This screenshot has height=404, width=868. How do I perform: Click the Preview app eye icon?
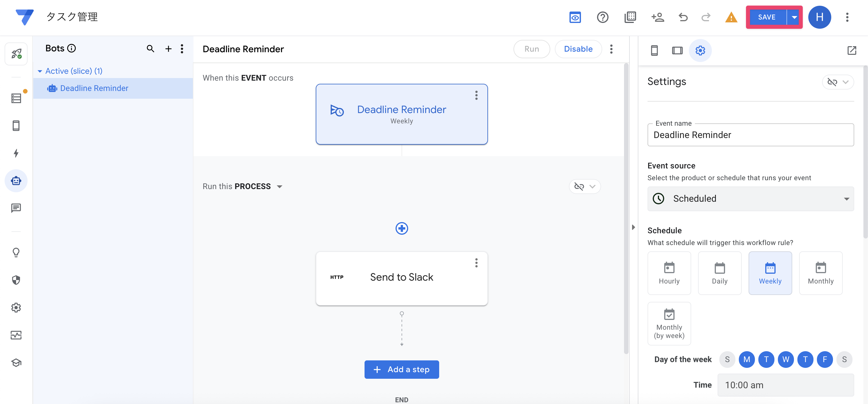575,17
